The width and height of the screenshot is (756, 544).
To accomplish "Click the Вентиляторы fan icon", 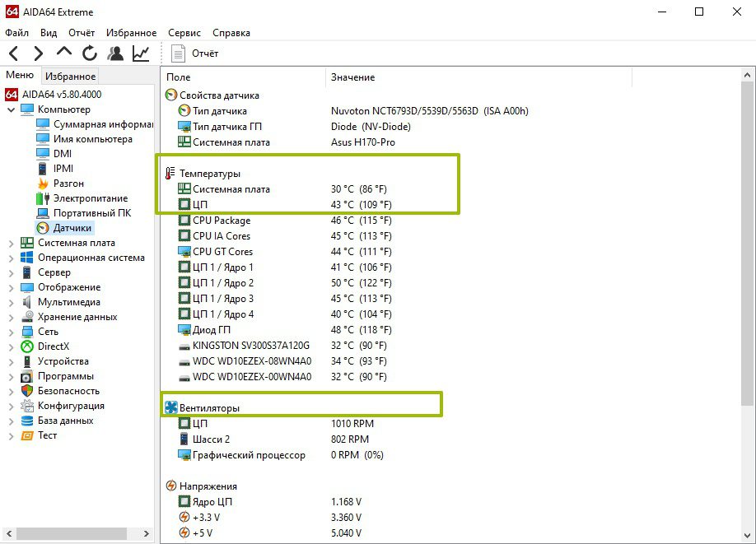I will (171, 407).
